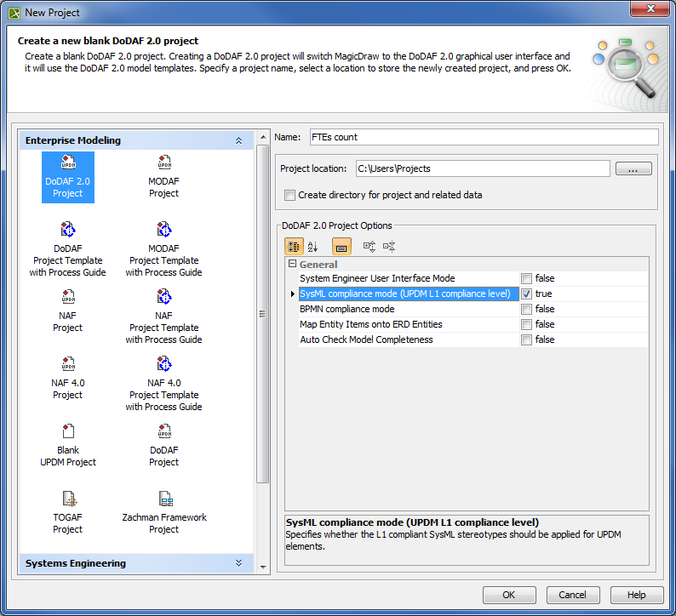Select the DoDAF 2.0 Project template icon
The image size is (676, 616).
click(x=68, y=177)
